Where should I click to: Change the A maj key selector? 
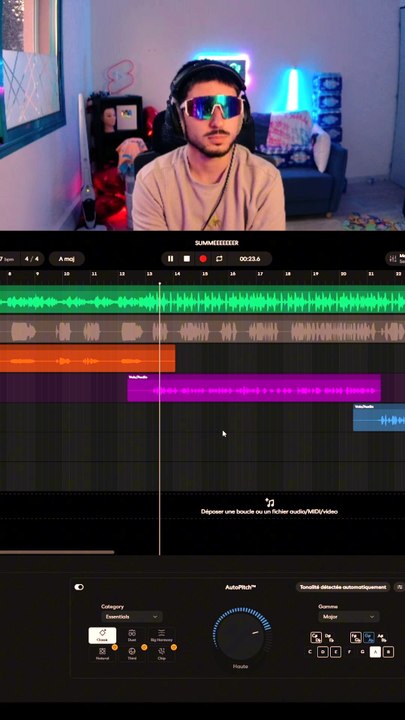click(x=67, y=259)
